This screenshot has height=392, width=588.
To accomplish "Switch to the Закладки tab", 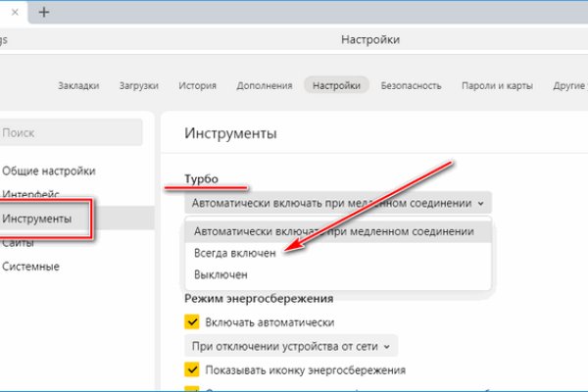I will click(78, 86).
